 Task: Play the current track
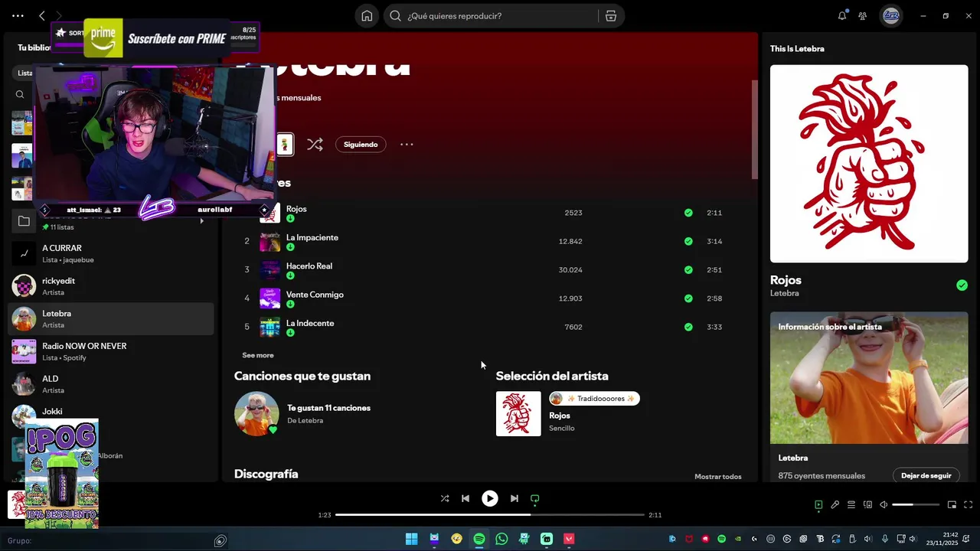click(489, 498)
